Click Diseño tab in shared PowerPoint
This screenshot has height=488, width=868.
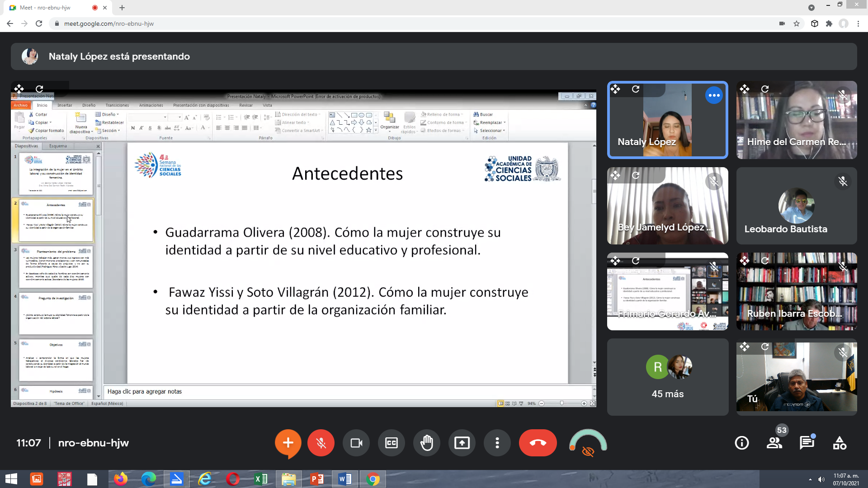89,105
